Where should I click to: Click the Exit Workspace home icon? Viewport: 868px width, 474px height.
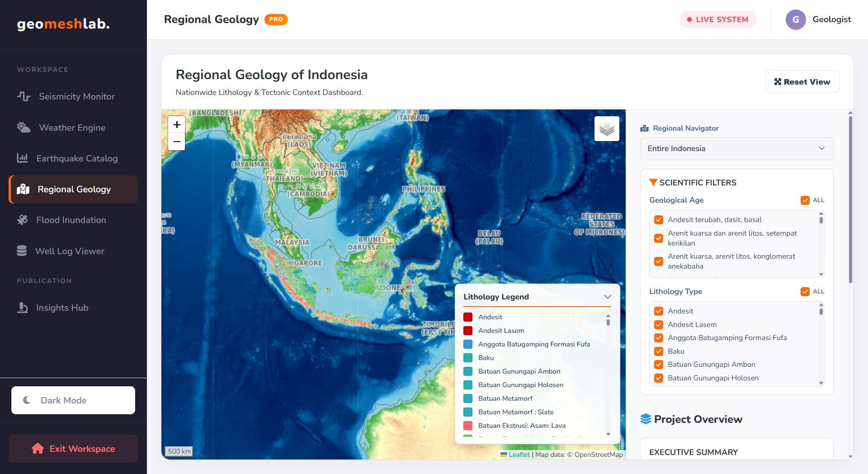point(38,449)
